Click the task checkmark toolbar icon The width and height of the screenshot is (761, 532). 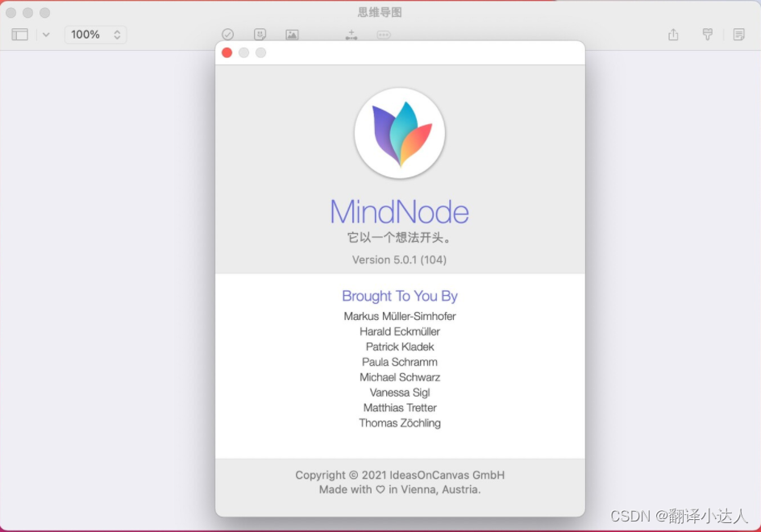227,35
